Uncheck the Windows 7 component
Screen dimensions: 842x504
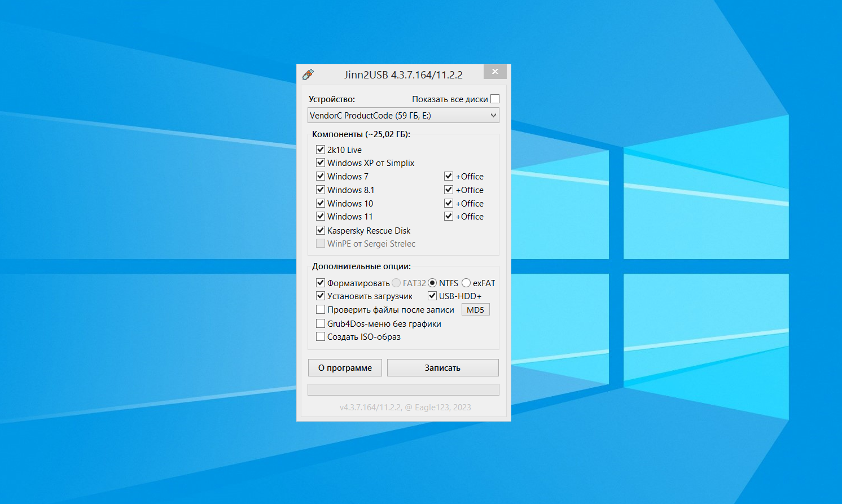click(321, 176)
